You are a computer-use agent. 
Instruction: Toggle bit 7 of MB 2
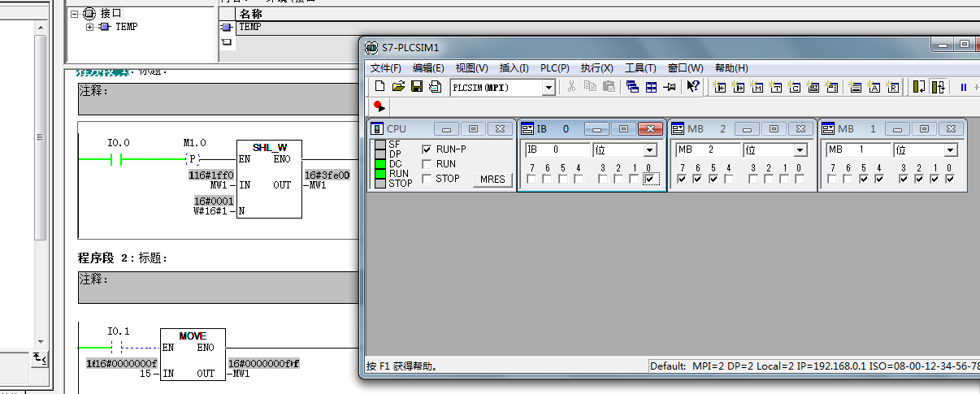[x=681, y=179]
